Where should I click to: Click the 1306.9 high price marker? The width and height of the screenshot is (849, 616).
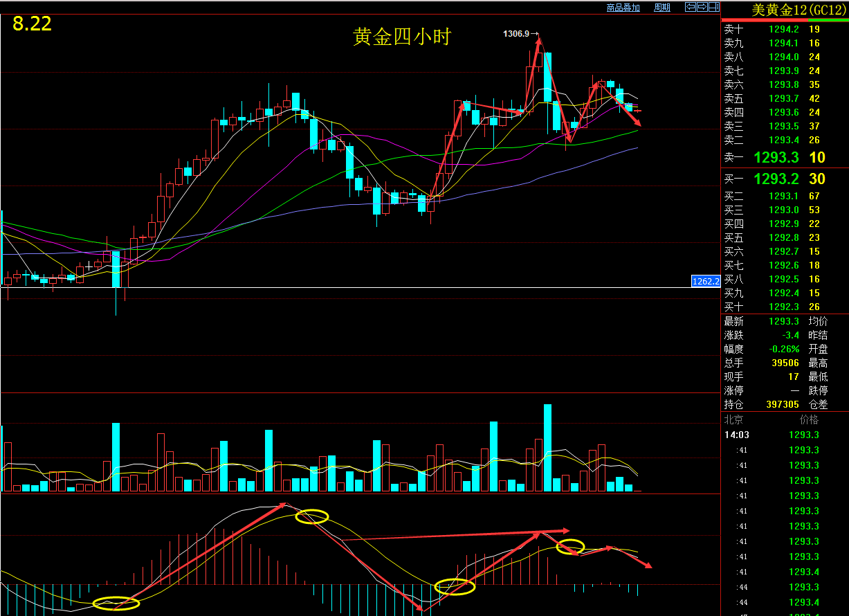[x=516, y=33]
